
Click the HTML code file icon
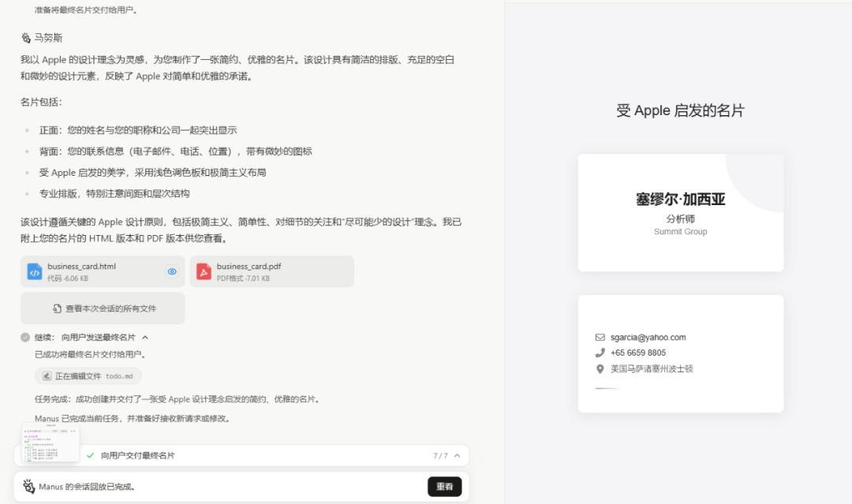(x=35, y=272)
